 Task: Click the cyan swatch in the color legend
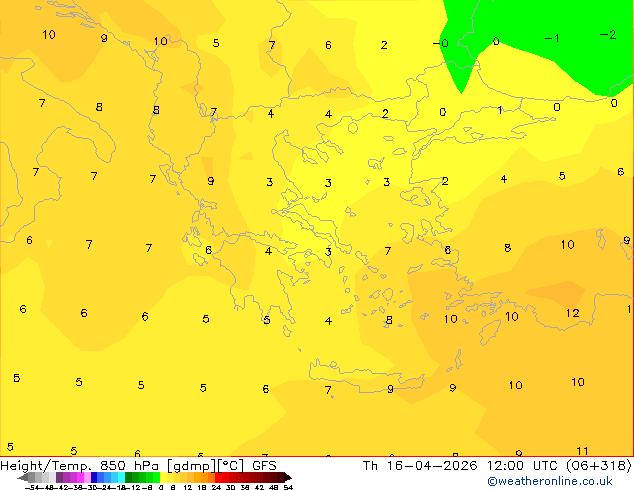pos(121,477)
